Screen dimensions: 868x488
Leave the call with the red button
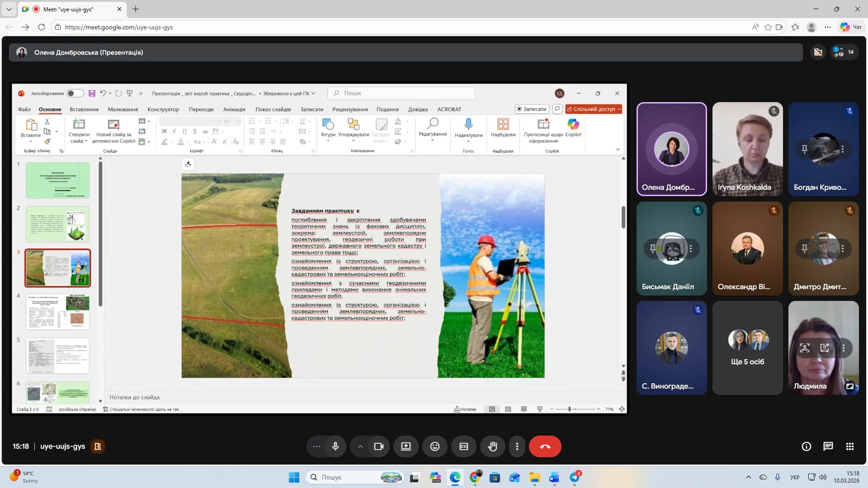click(545, 446)
